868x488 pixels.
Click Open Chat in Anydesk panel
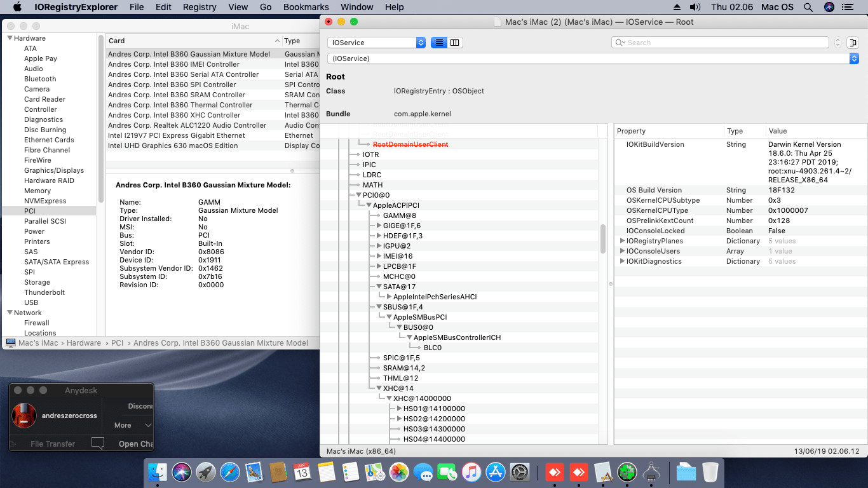pos(135,444)
